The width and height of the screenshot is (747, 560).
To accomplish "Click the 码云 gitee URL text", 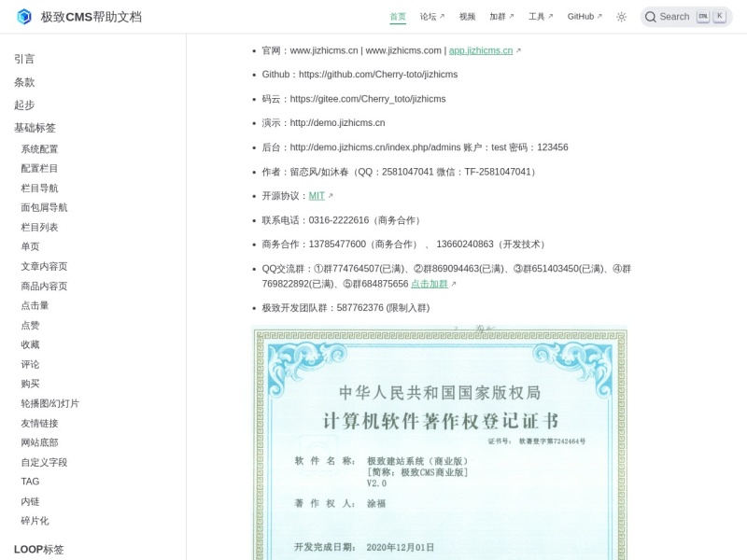I will [368, 99].
